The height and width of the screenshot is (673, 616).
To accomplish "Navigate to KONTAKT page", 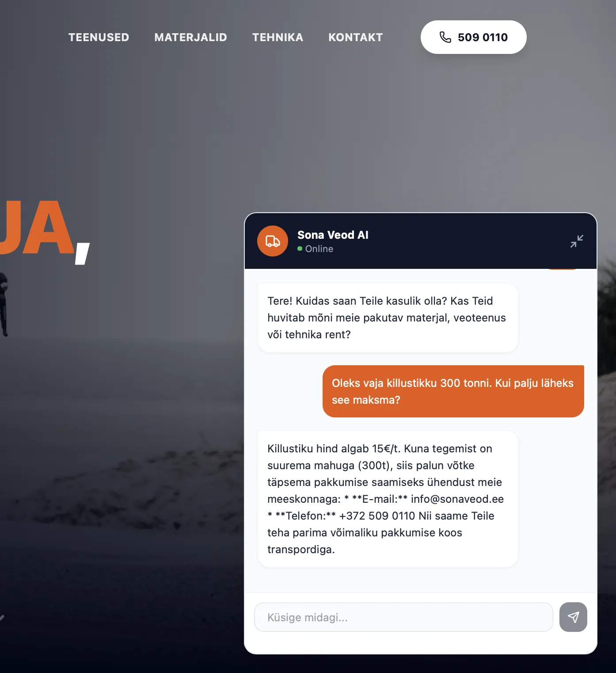I will tap(356, 37).
